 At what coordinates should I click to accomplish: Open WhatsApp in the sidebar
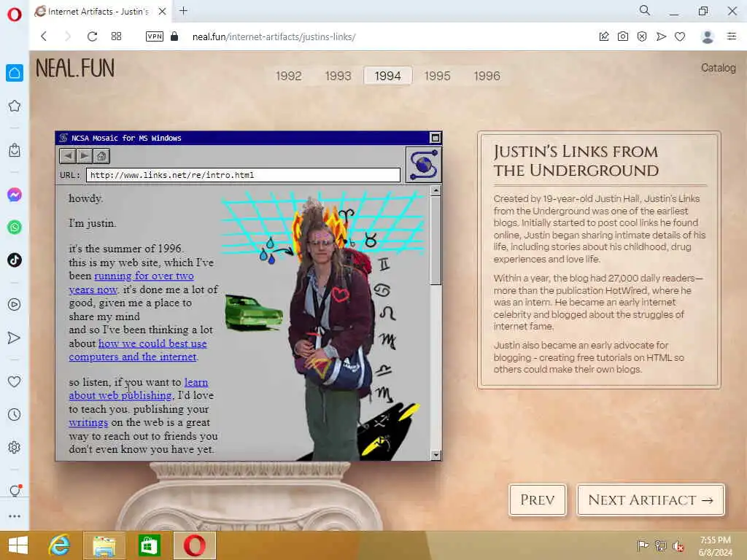coord(15,227)
